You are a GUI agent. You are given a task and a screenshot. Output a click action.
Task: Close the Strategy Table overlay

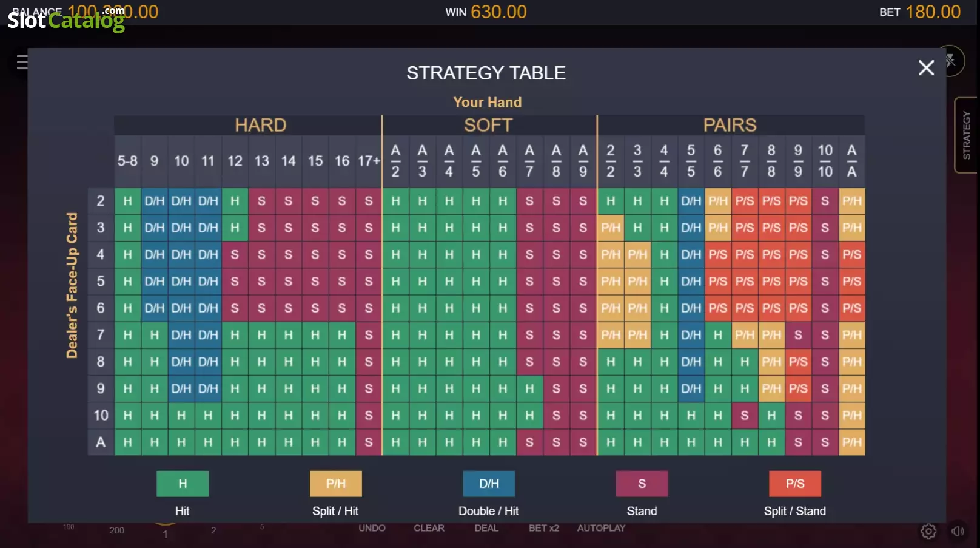[x=926, y=67]
